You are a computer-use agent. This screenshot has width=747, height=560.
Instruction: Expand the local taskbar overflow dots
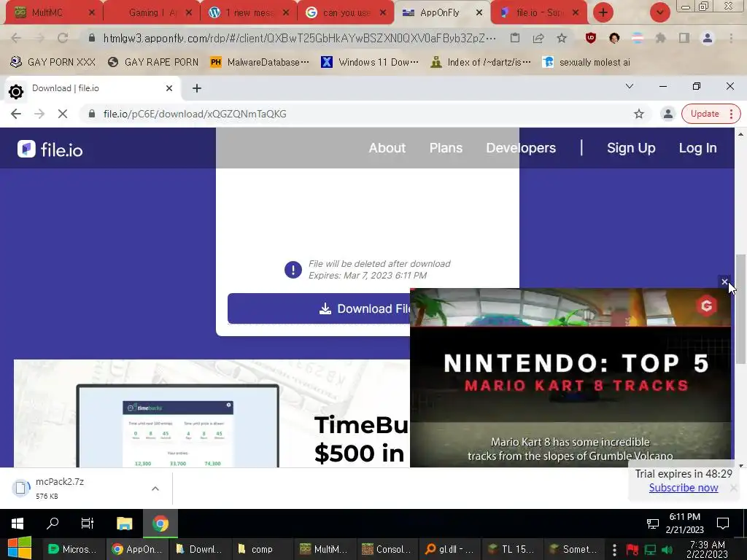[614, 550]
